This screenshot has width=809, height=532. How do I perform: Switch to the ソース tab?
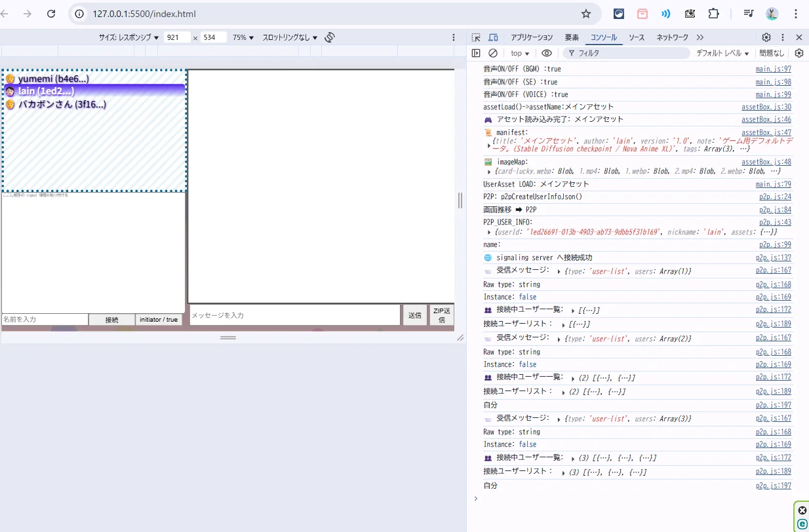[637, 37]
